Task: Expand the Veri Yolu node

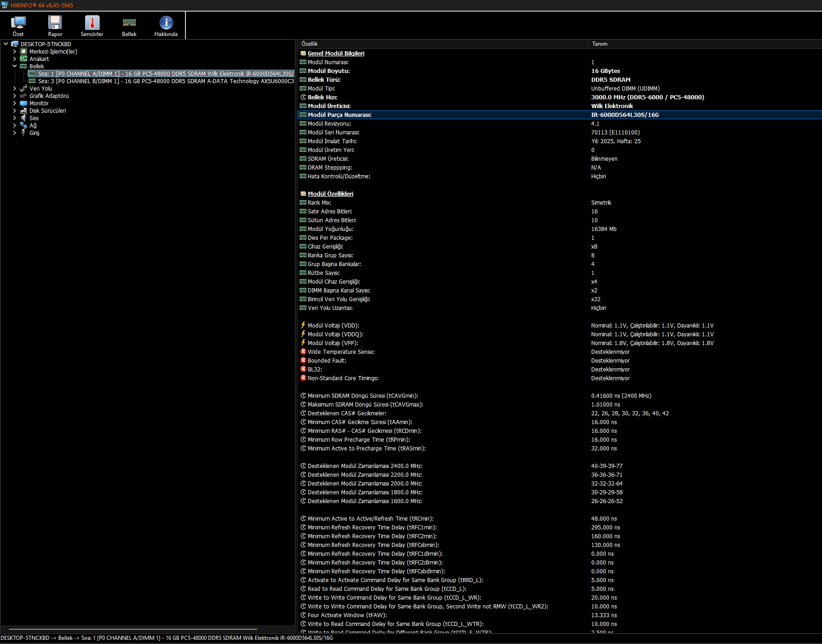Action: click(14, 88)
